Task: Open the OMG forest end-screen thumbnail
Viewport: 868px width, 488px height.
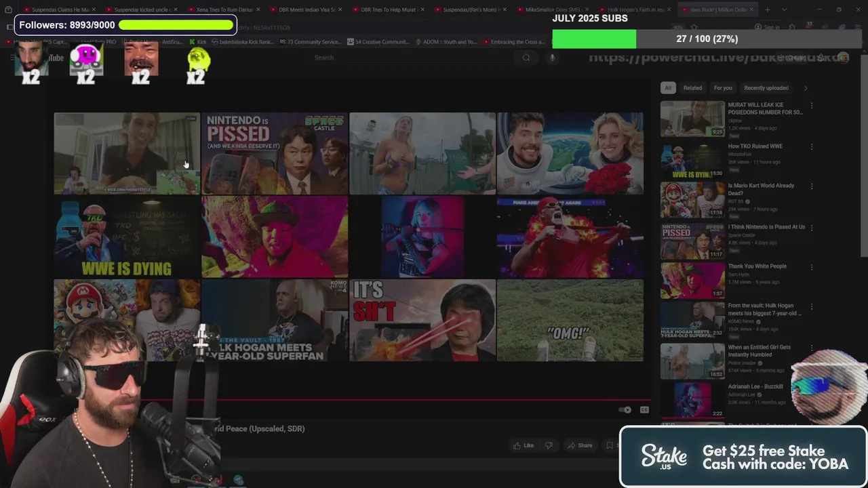Action: (570, 320)
